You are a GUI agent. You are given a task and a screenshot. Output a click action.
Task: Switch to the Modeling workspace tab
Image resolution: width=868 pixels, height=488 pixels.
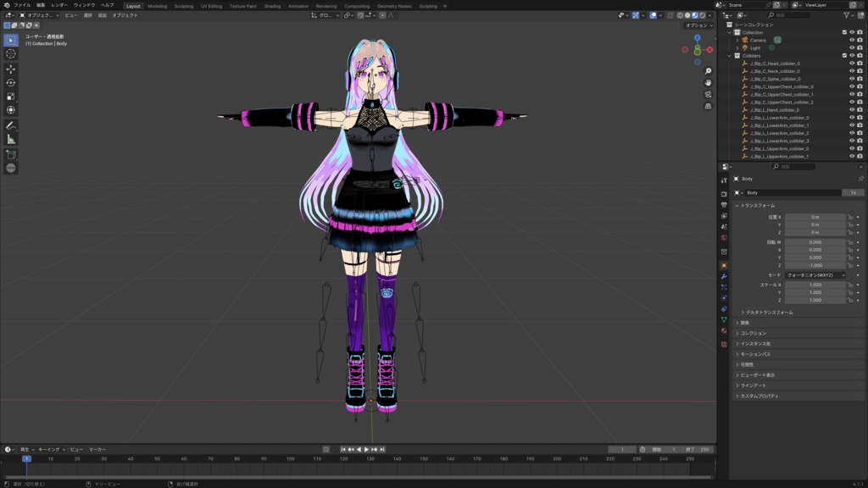(x=157, y=6)
